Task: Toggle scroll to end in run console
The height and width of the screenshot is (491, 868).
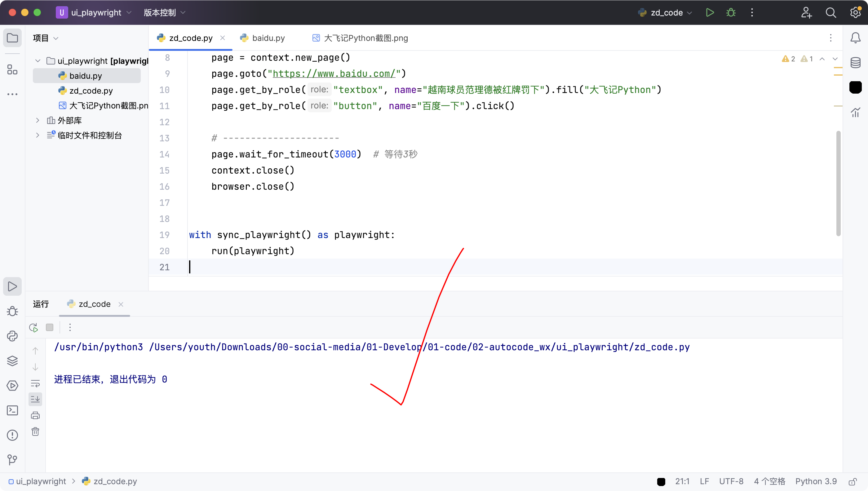Action: coord(35,399)
